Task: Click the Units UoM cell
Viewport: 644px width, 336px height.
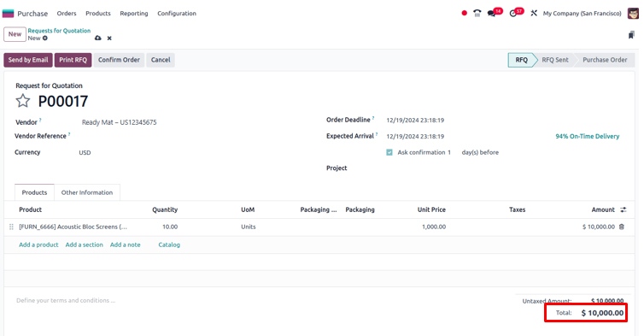Action: coord(249,227)
